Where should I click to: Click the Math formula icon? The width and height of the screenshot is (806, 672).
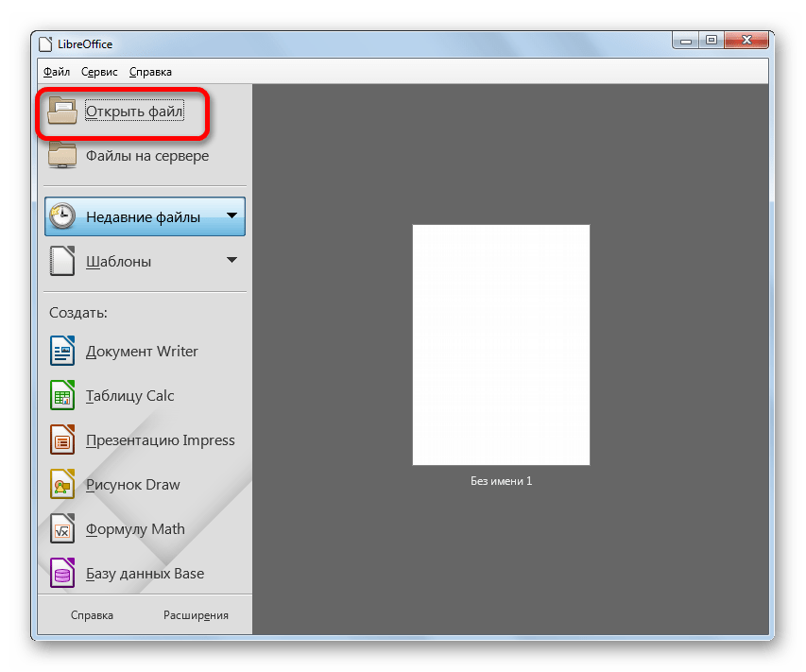pos(62,529)
